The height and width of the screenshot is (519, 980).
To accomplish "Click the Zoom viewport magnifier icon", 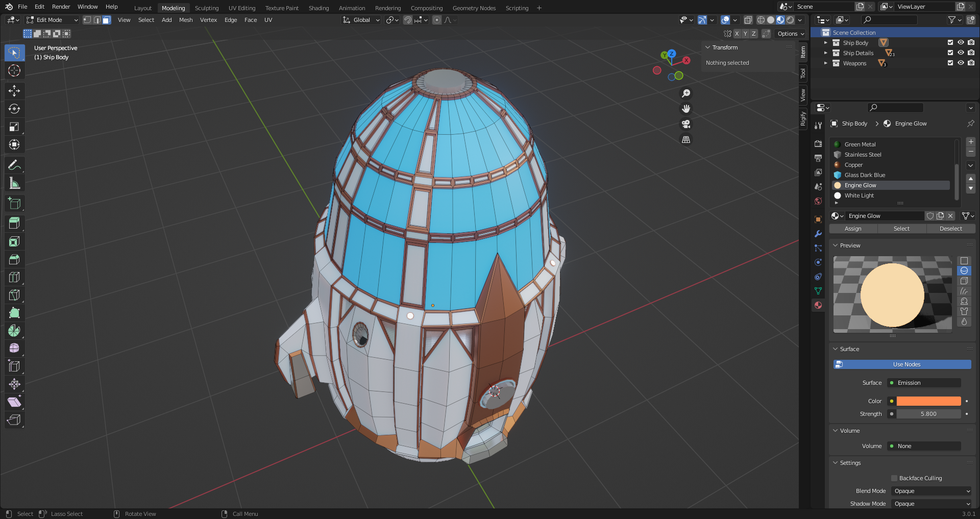I will click(686, 93).
